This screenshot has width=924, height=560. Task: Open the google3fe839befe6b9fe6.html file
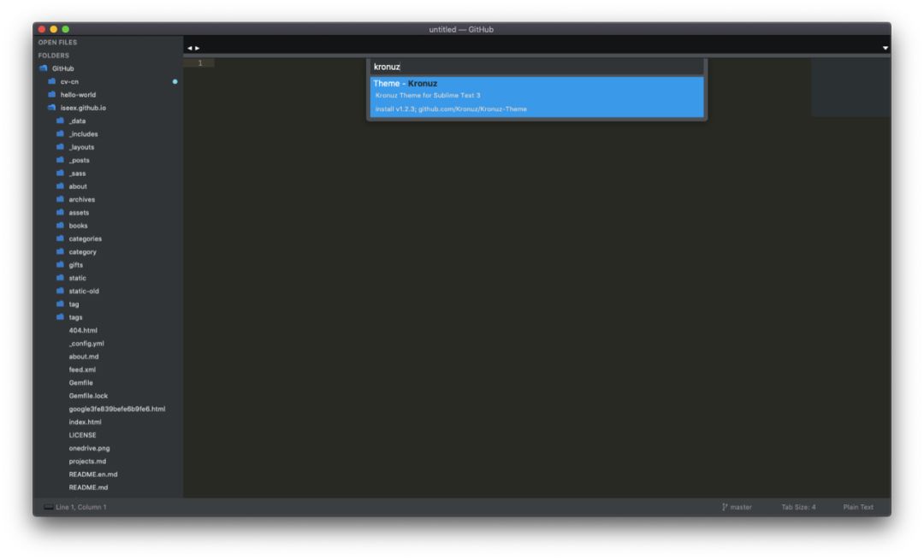click(116, 409)
